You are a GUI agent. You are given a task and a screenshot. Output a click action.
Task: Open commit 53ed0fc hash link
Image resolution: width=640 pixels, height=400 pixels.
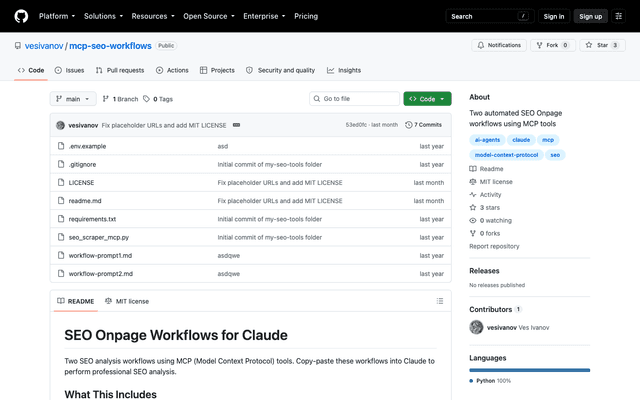[356, 125]
